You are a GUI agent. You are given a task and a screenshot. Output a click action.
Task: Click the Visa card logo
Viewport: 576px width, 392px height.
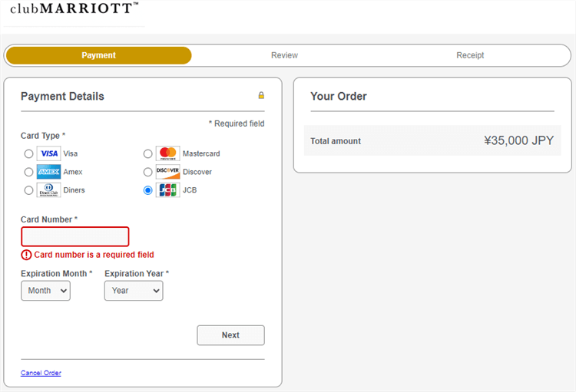click(x=48, y=153)
